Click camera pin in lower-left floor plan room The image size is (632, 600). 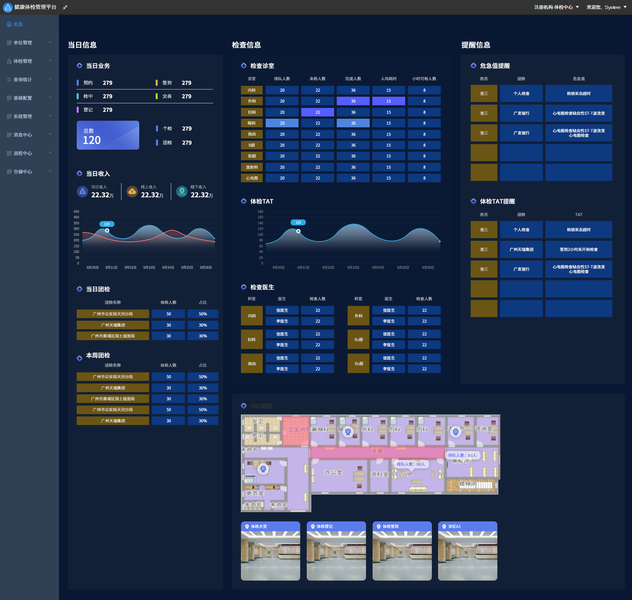point(263,469)
